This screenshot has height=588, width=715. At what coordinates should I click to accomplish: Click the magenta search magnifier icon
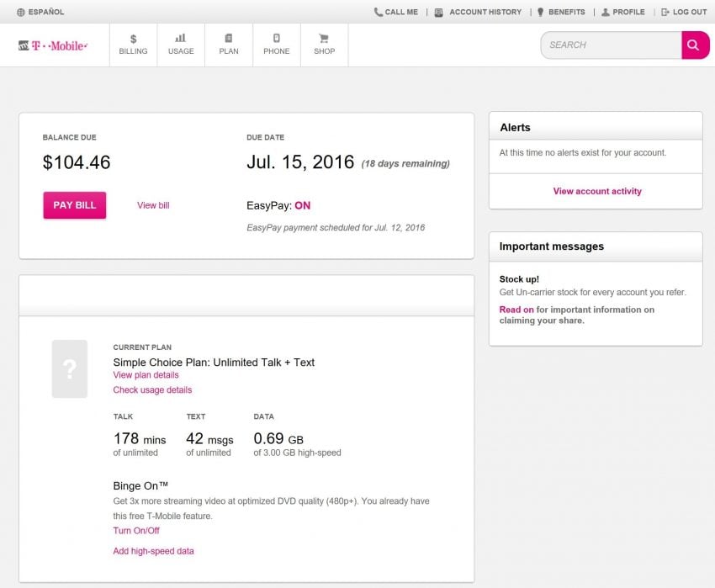coord(695,45)
